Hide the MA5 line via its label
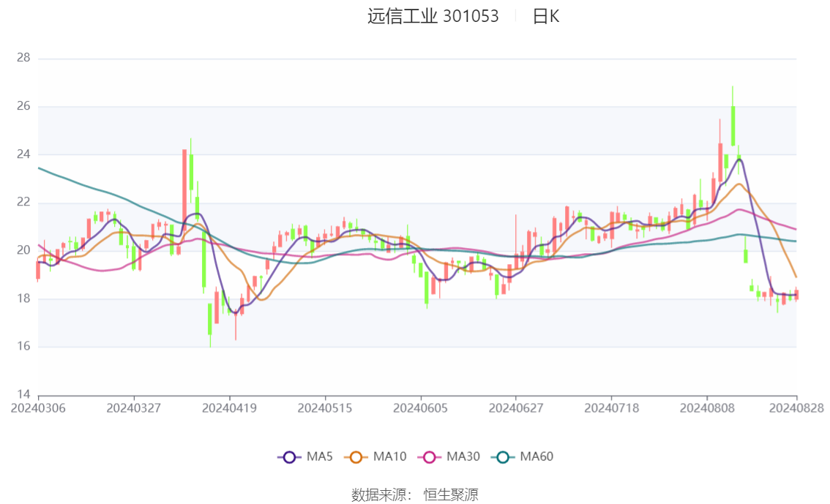This screenshot has height=504, width=830. pyautogui.click(x=320, y=456)
